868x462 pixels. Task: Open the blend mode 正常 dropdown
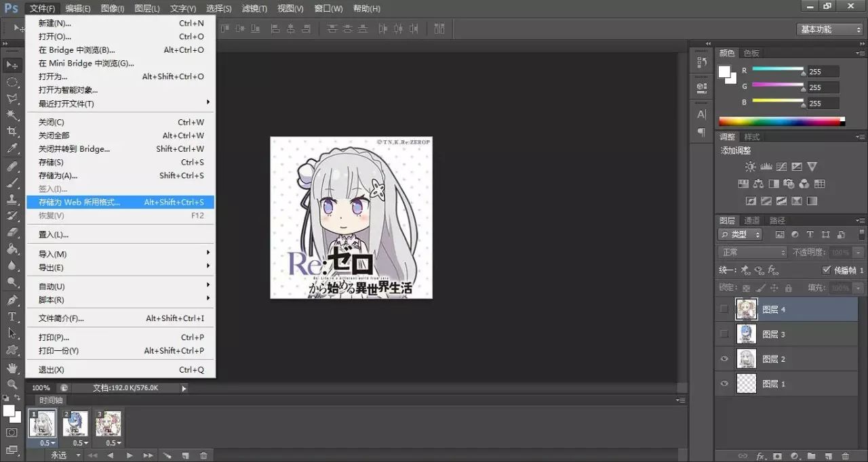(x=752, y=252)
